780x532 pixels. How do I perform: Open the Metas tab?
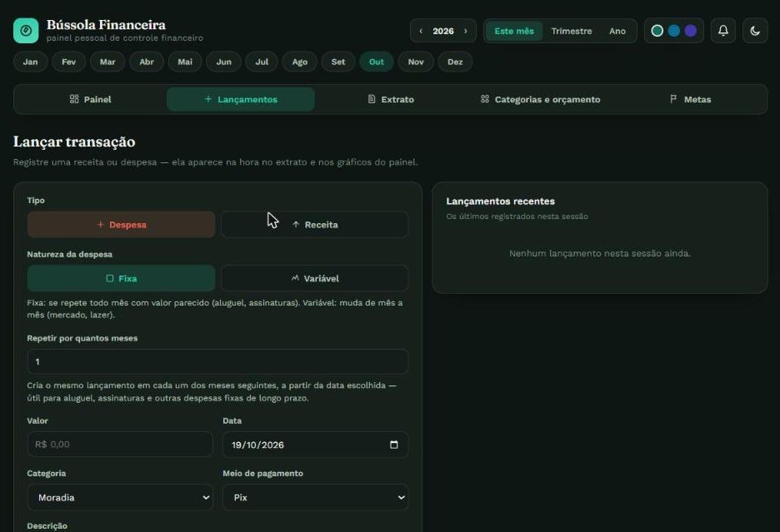691,99
